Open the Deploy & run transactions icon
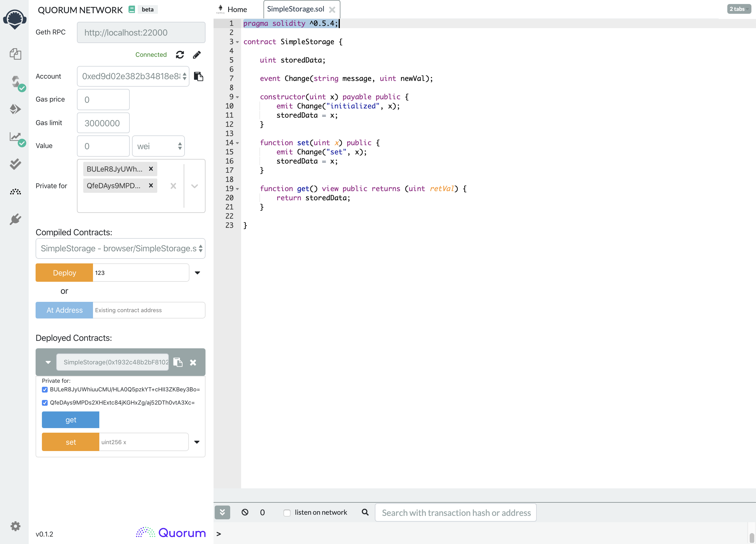 tap(15, 109)
